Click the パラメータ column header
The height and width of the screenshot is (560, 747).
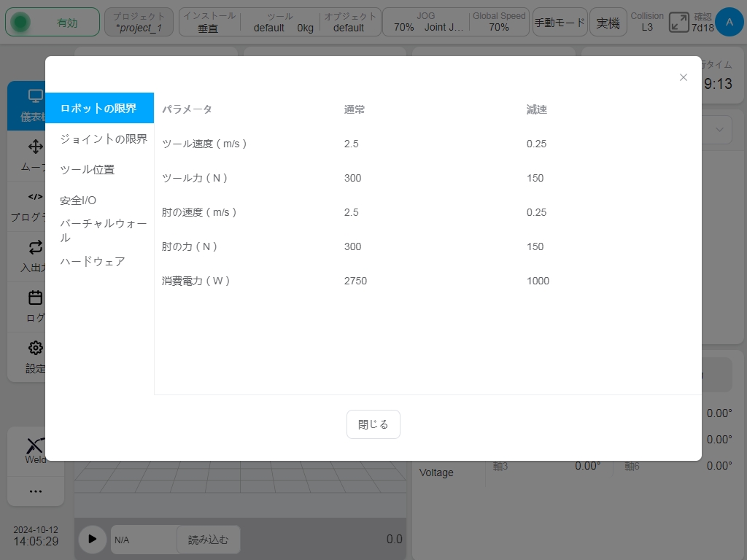pyautogui.click(x=187, y=109)
